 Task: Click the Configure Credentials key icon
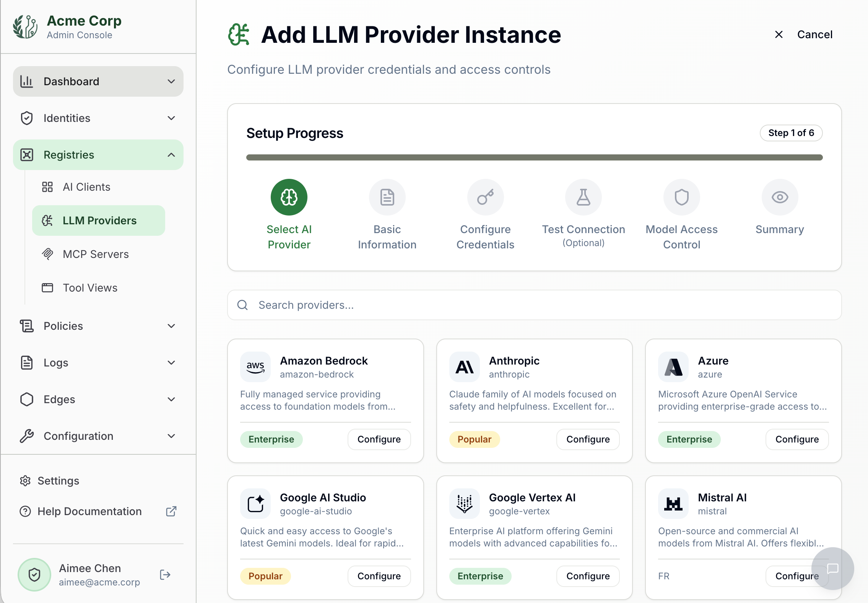485,197
